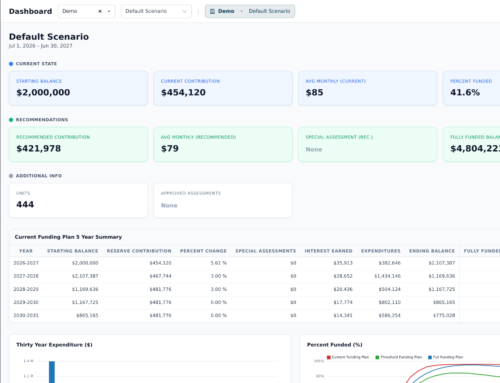Click the Year column header
The height and width of the screenshot is (383, 500).
click(26, 251)
